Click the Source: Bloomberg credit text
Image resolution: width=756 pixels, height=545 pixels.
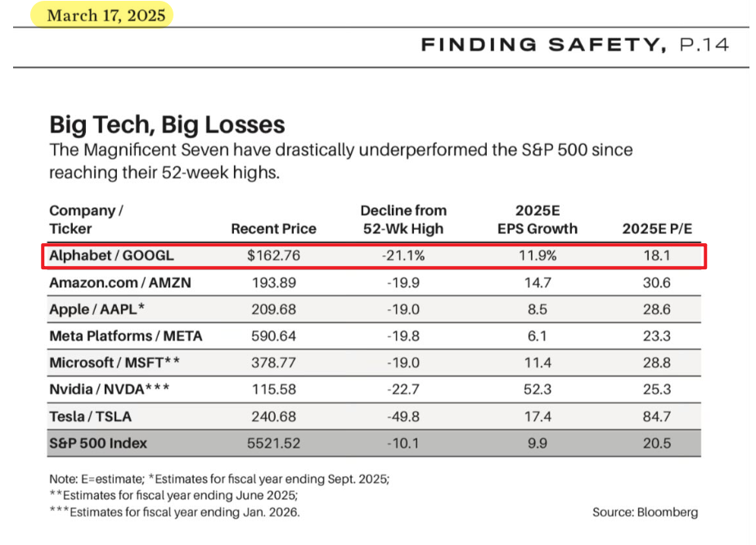coord(646,512)
